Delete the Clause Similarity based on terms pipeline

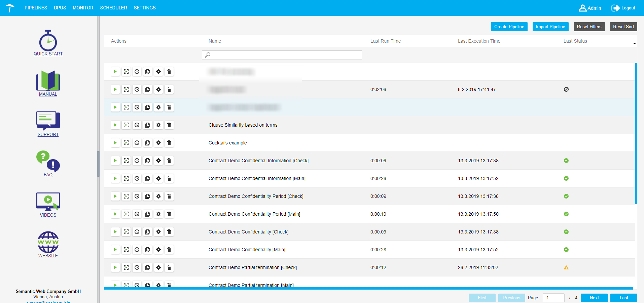[169, 125]
